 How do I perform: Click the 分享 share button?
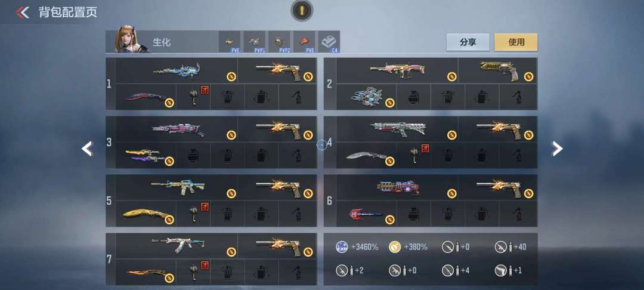[468, 42]
